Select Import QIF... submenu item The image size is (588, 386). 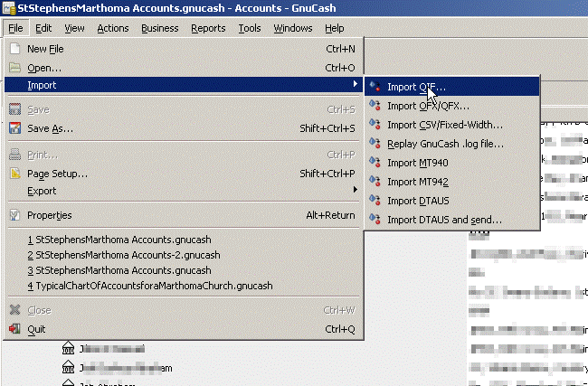click(452, 87)
